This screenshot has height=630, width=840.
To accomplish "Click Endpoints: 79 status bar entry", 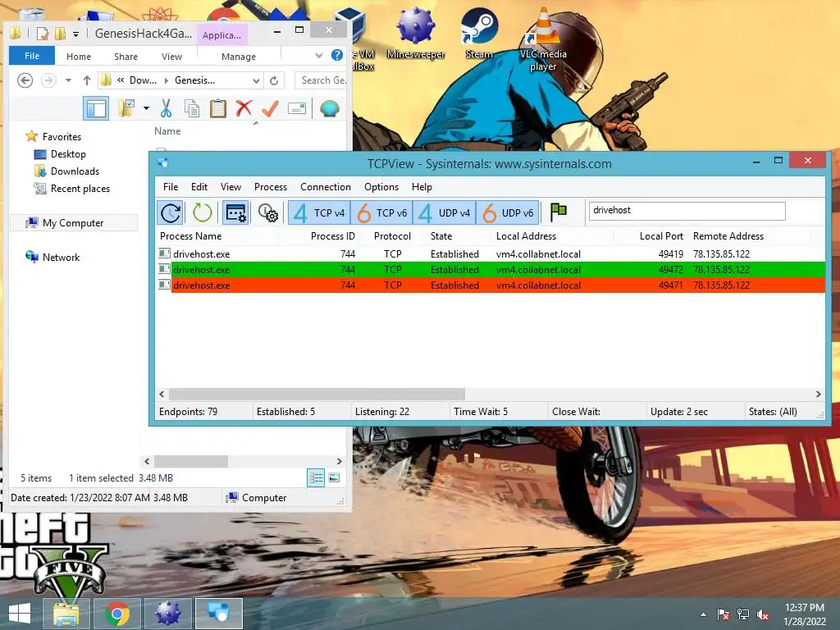I will pos(189,412).
